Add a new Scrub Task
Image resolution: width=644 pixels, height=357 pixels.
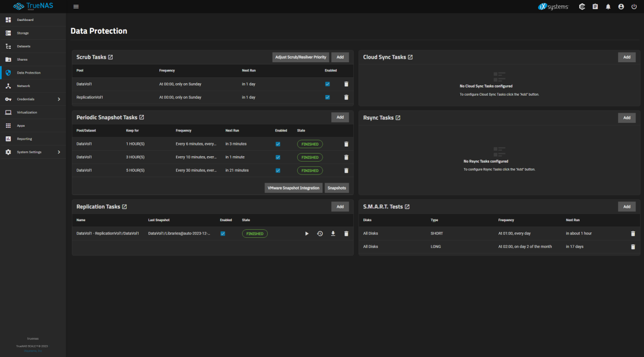(x=340, y=57)
